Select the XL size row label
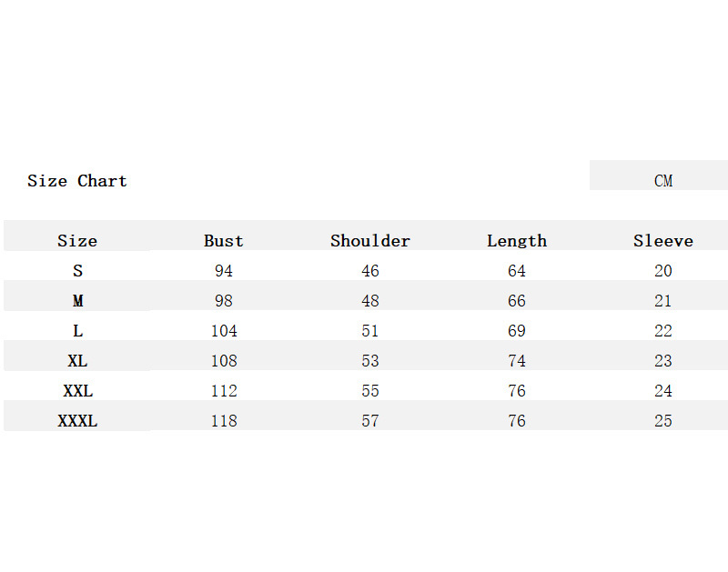 coord(77,361)
